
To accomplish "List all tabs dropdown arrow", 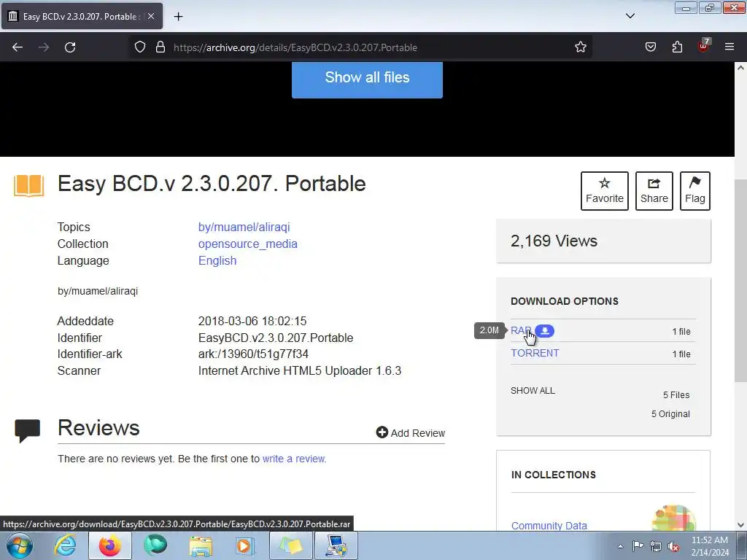I will point(630,16).
